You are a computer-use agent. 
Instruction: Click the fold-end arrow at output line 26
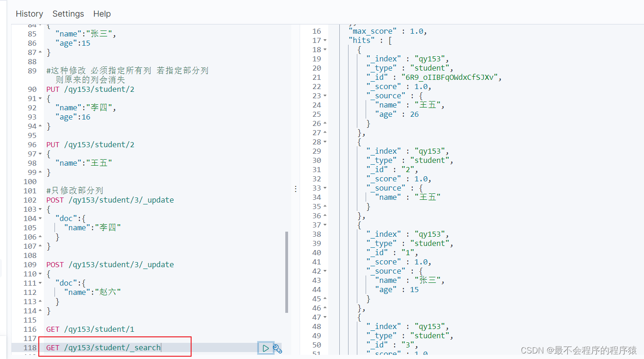(325, 123)
